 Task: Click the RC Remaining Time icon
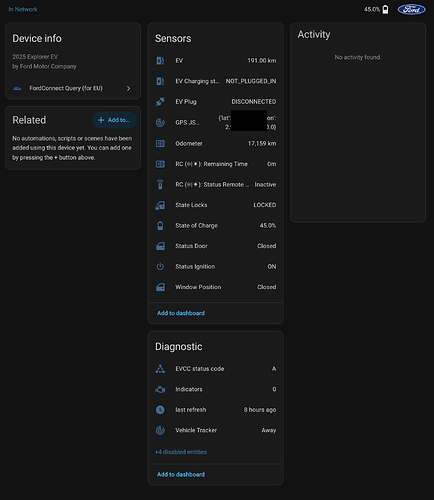tap(160, 164)
